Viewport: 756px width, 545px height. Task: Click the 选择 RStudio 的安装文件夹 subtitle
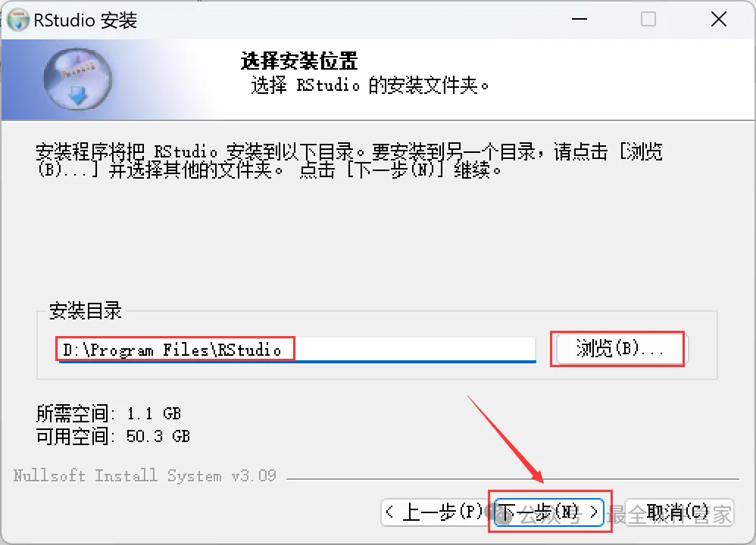370,86
